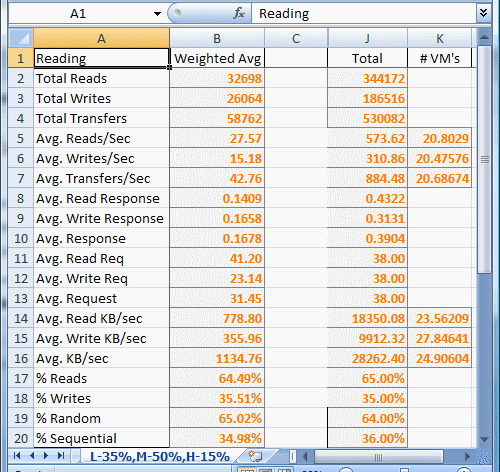Click the horizontal scrollbar thumb

(379, 456)
